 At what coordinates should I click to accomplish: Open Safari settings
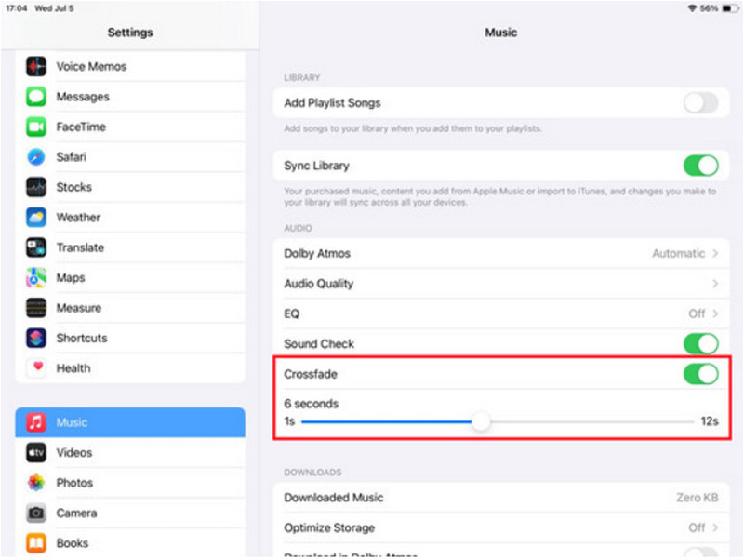click(x=130, y=157)
